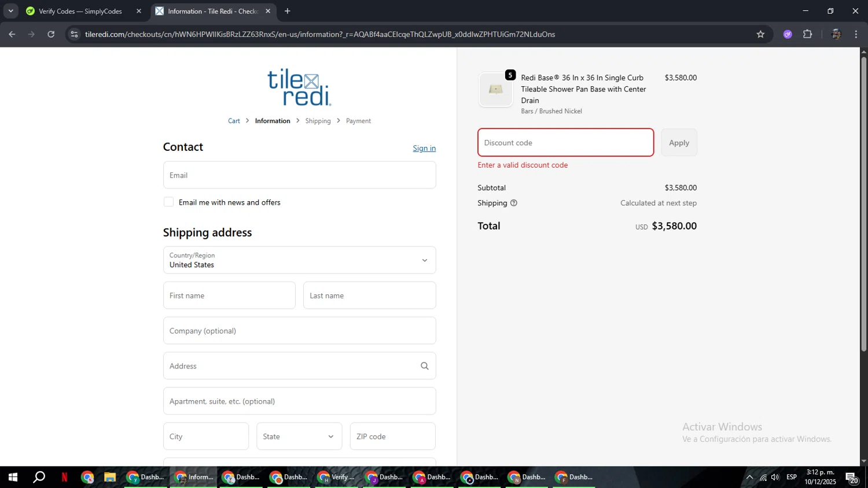Click the City field
This screenshot has width=868, height=488.
click(x=205, y=437)
